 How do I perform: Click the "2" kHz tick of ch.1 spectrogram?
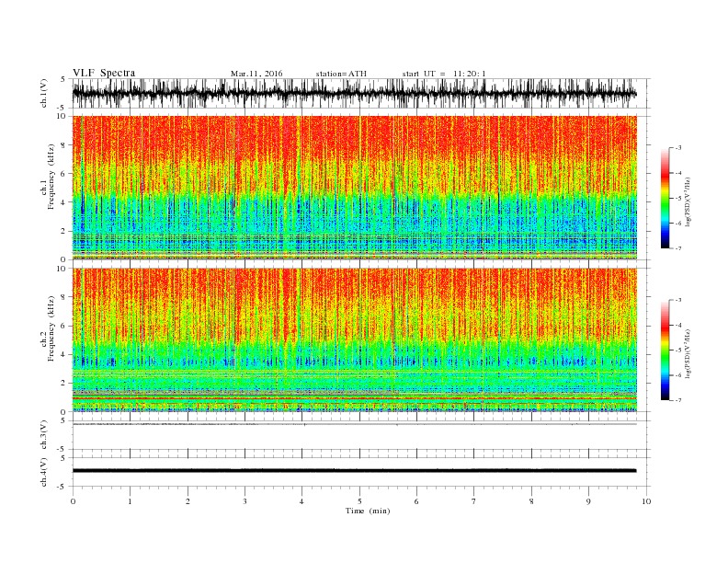coord(64,231)
